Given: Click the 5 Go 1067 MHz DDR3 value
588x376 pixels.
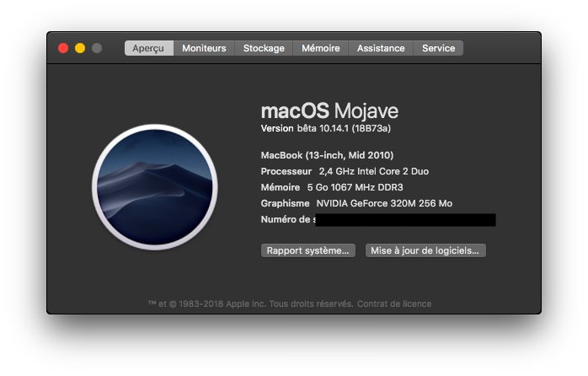Looking at the screenshot, I should click(355, 187).
